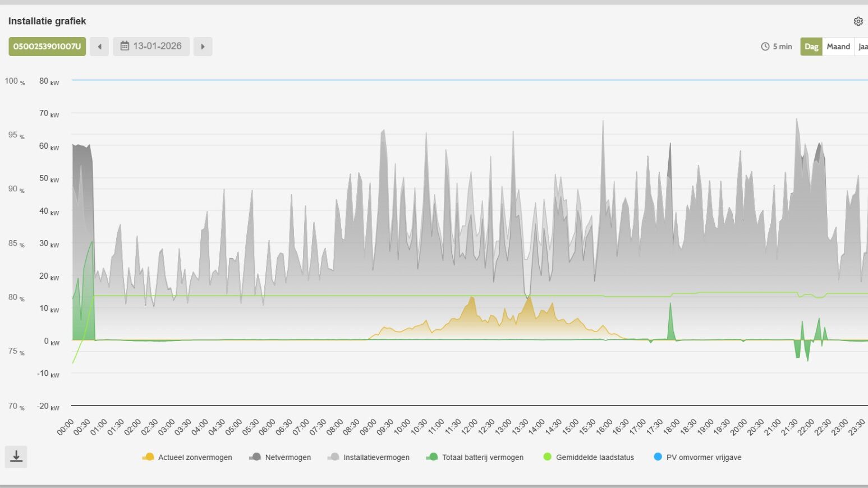The width and height of the screenshot is (868, 488).
Task: Switch to the Maand view tab
Action: (838, 47)
